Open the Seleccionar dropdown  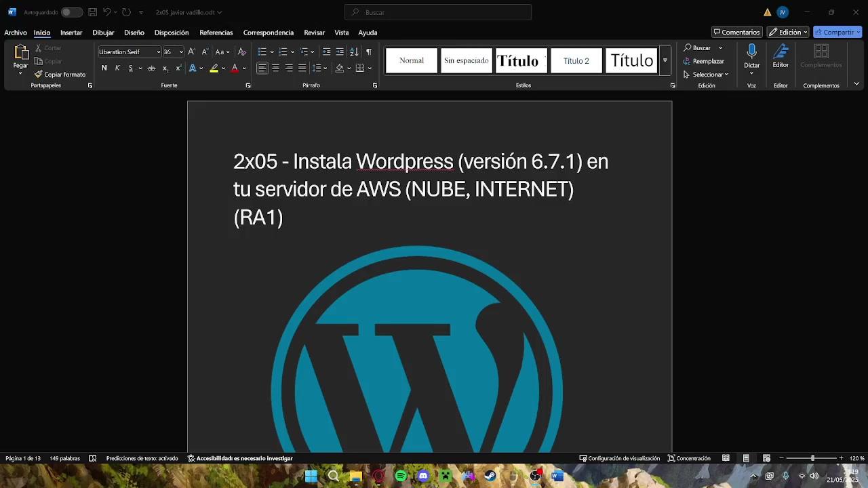point(705,75)
